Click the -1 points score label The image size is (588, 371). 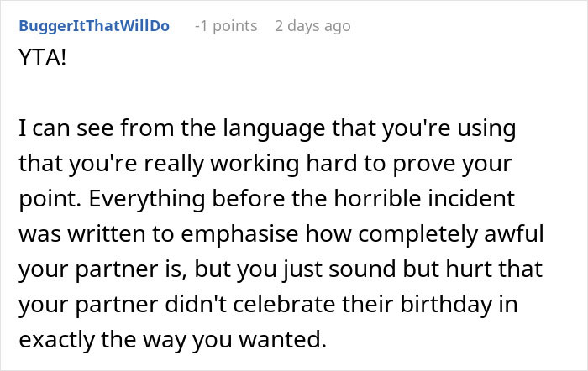(226, 26)
